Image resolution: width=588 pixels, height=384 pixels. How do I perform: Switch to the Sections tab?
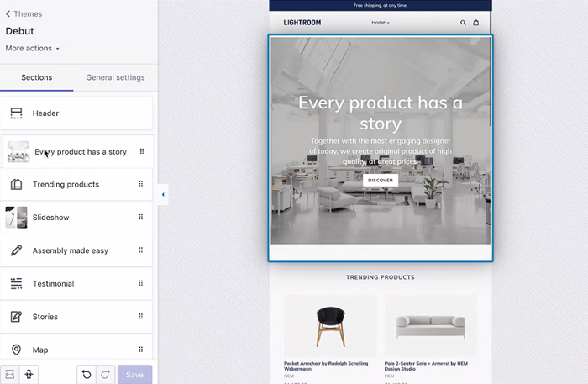point(37,77)
